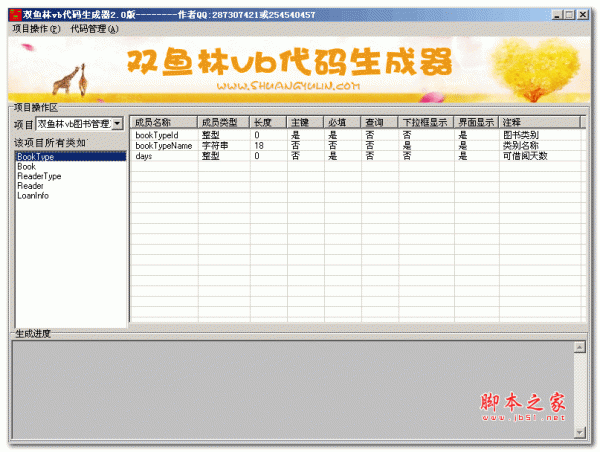The image size is (600, 452).
Task: Select the days member row
Action: click(x=357, y=156)
